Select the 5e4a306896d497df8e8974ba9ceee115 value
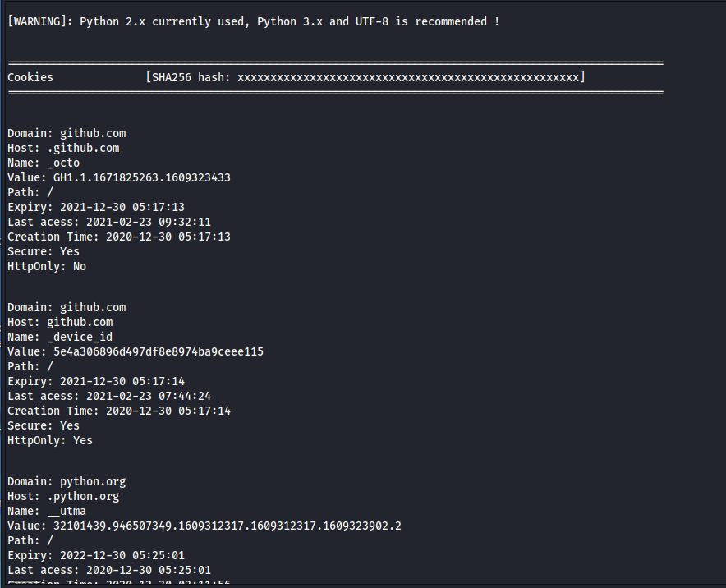 (x=159, y=351)
